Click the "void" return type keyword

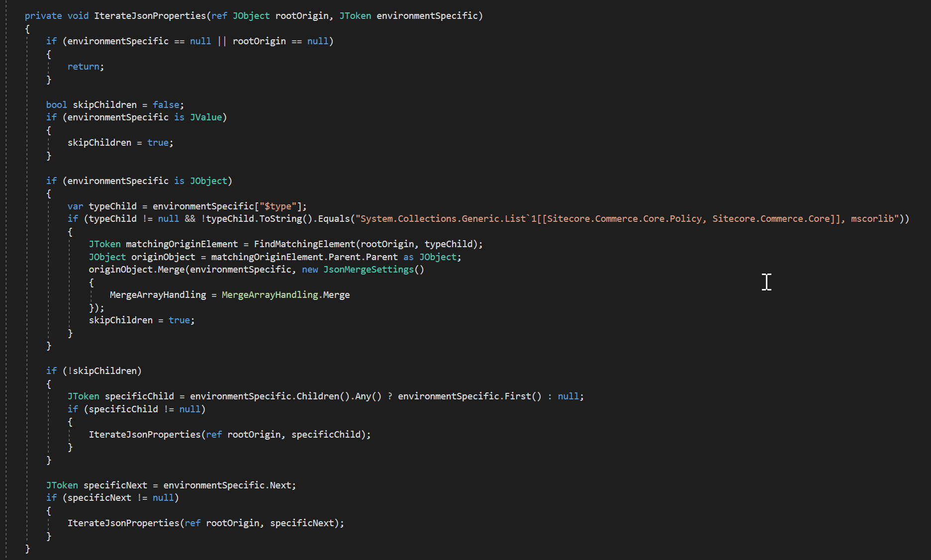click(78, 16)
